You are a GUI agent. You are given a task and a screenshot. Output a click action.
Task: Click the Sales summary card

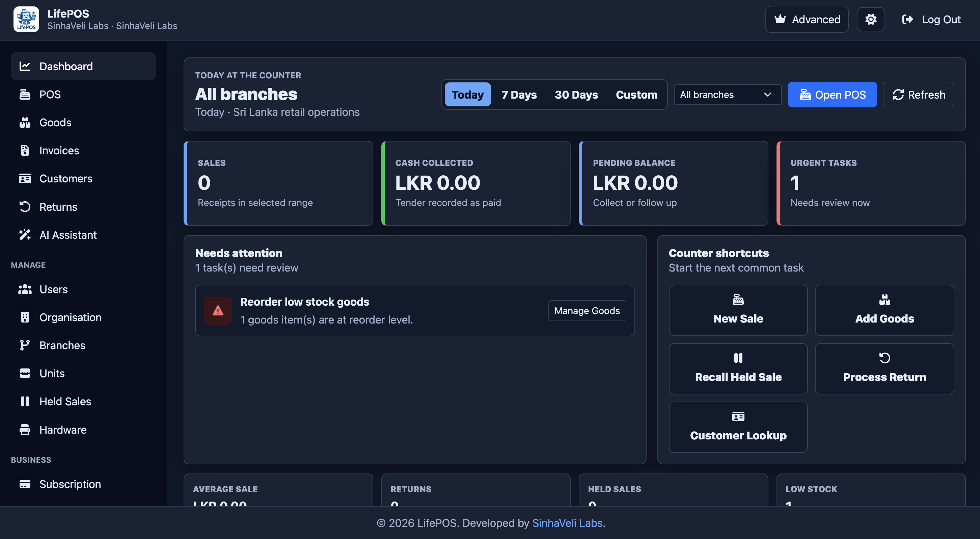tap(278, 183)
